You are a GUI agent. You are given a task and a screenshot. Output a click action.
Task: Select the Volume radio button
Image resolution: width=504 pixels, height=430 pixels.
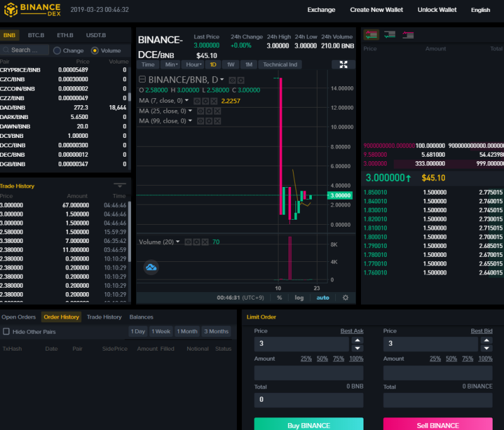coord(95,51)
